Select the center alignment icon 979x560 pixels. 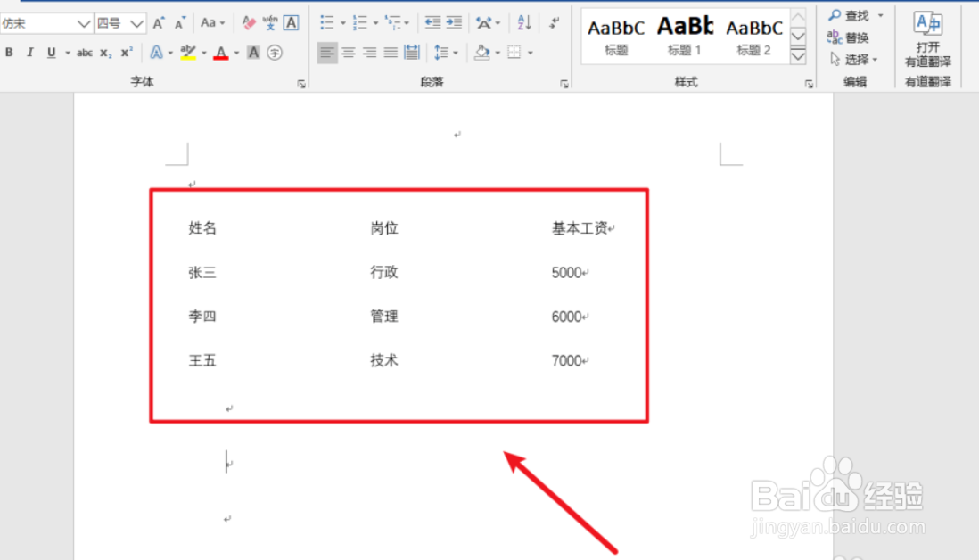[x=350, y=54]
